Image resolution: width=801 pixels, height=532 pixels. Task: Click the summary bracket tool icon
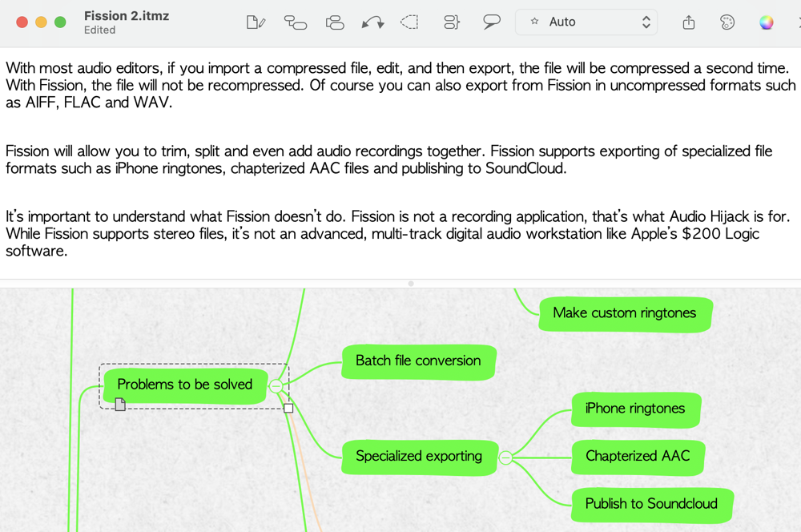[452, 22]
